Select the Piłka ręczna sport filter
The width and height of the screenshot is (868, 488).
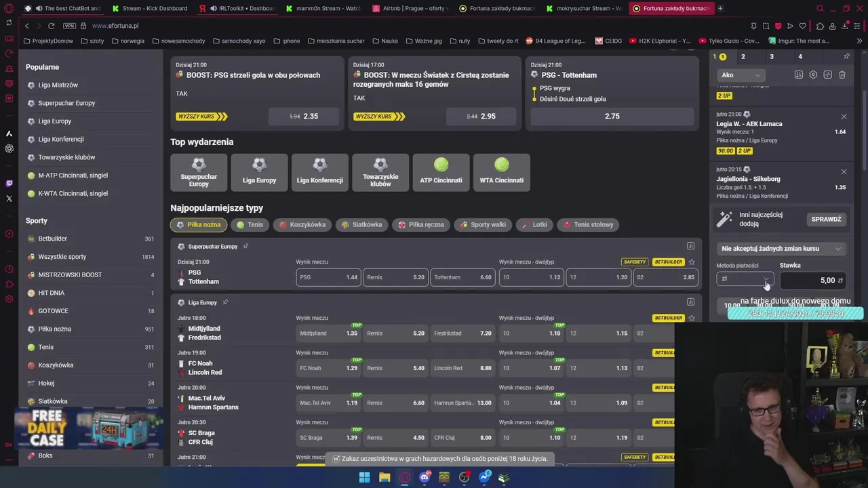point(421,224)
